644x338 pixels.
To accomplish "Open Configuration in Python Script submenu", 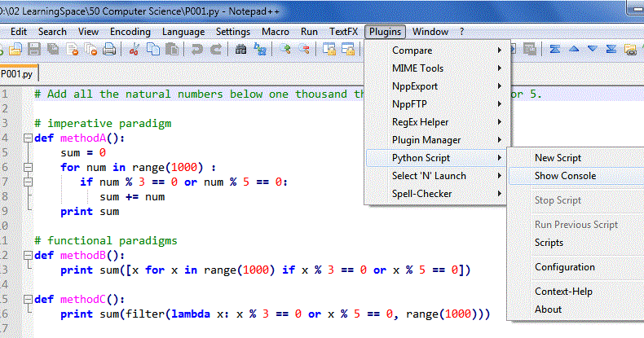I will click(x=576, y=267).
